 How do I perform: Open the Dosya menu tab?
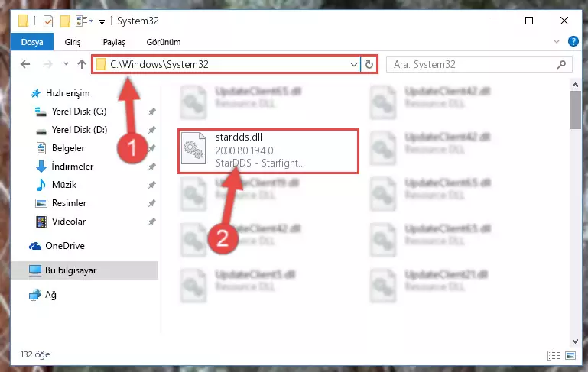tap(32, 42)
